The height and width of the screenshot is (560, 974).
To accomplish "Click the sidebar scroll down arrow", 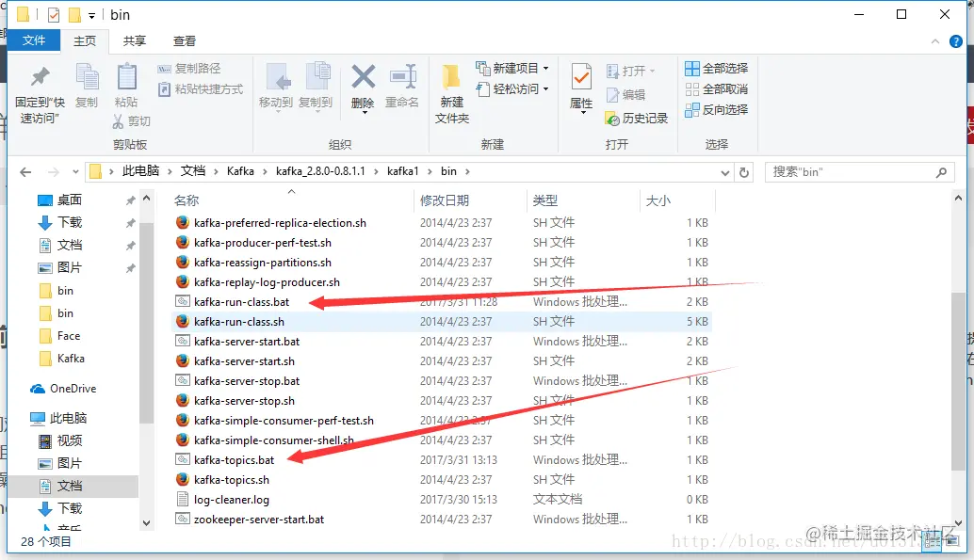I will 147,522.
